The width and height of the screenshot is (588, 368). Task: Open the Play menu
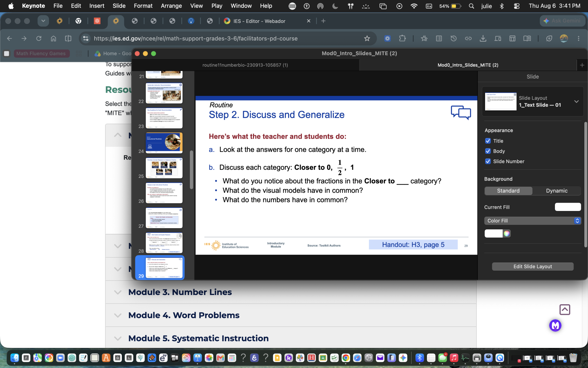[217, 6]
